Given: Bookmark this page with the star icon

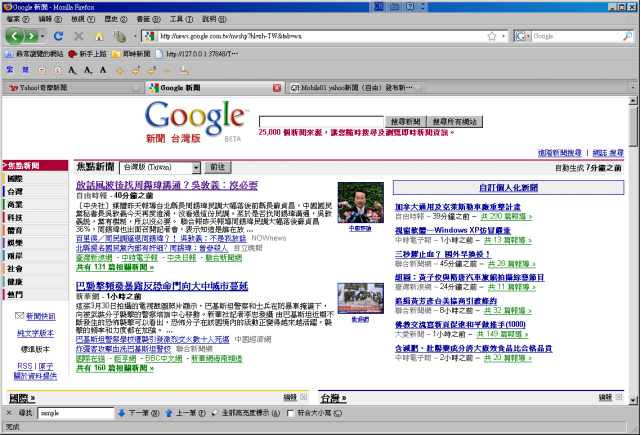Looking at the screenshot, I should (x=492, y=36).
